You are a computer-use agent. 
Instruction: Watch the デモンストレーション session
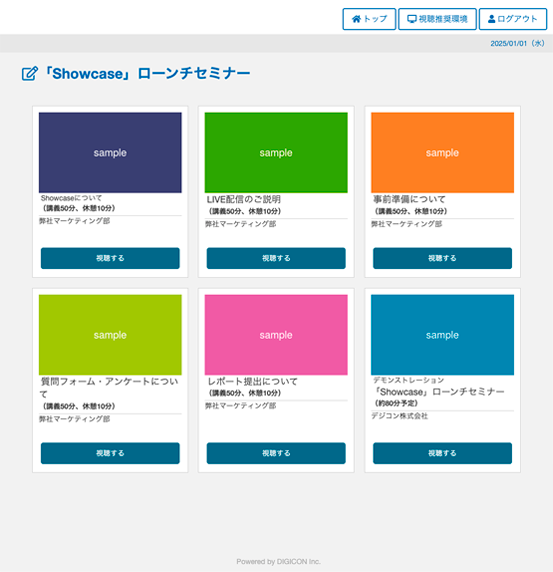[442, 453]
